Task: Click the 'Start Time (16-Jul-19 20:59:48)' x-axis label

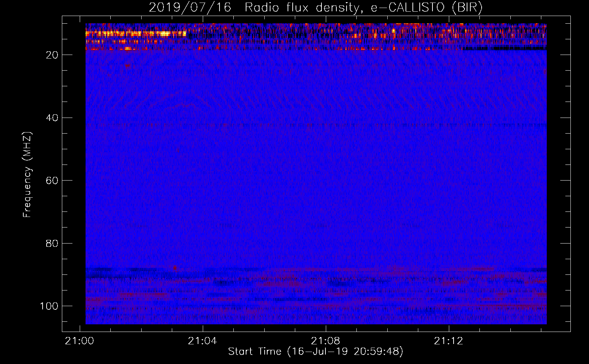Action: click(x=316, y=352)
